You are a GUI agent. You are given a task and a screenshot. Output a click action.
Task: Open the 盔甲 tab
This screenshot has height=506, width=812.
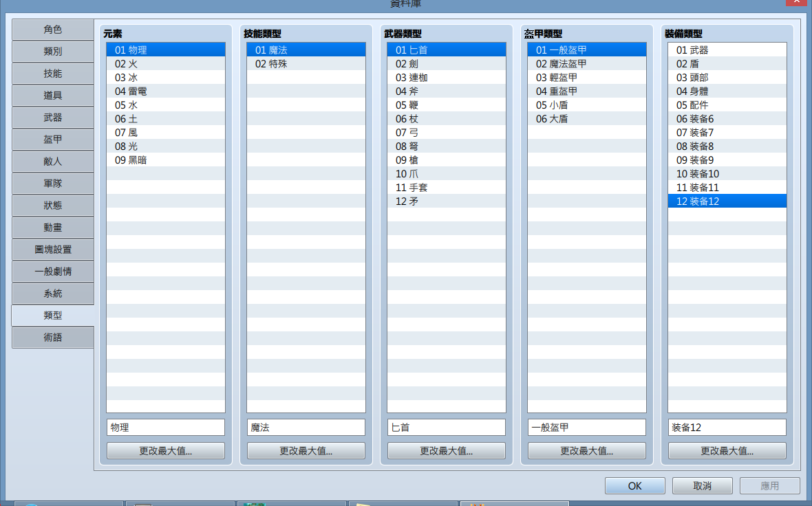(x=53, y=139)
